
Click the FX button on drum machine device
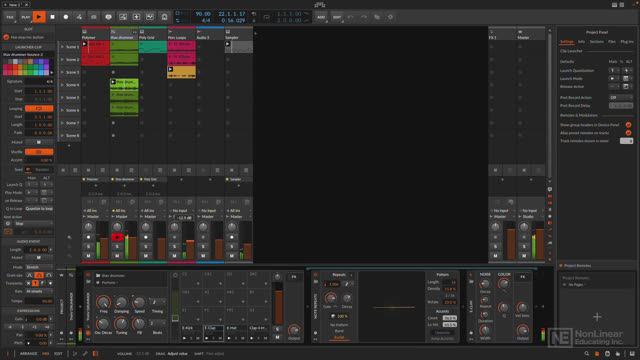pos(294,277)
